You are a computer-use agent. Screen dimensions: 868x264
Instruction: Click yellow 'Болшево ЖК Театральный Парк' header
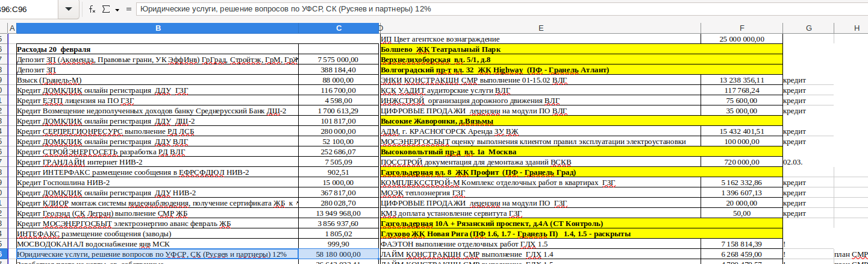pyautogui.click(x=581, y=49)
